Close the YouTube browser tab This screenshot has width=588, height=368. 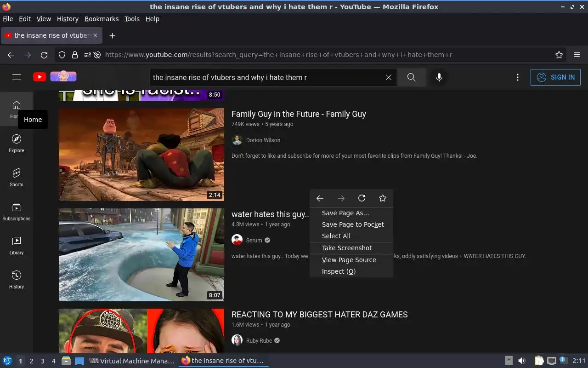click(x=95, y=35)
